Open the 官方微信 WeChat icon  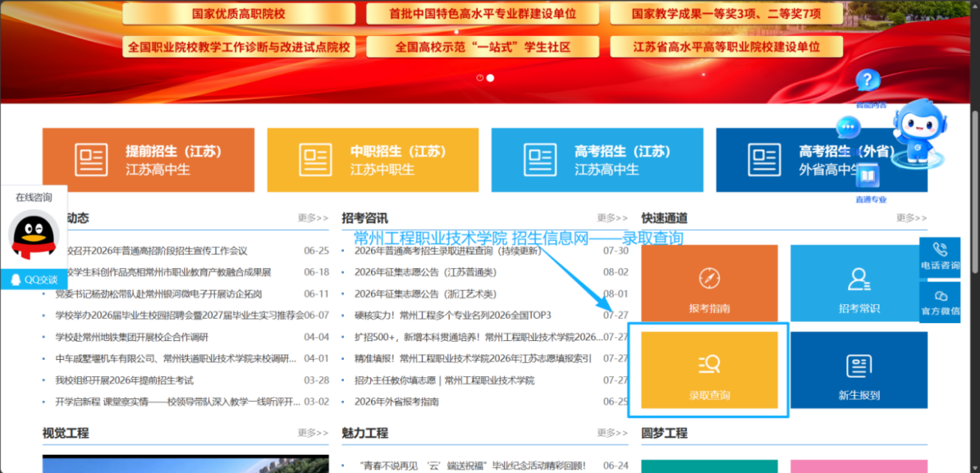(940, 302)
